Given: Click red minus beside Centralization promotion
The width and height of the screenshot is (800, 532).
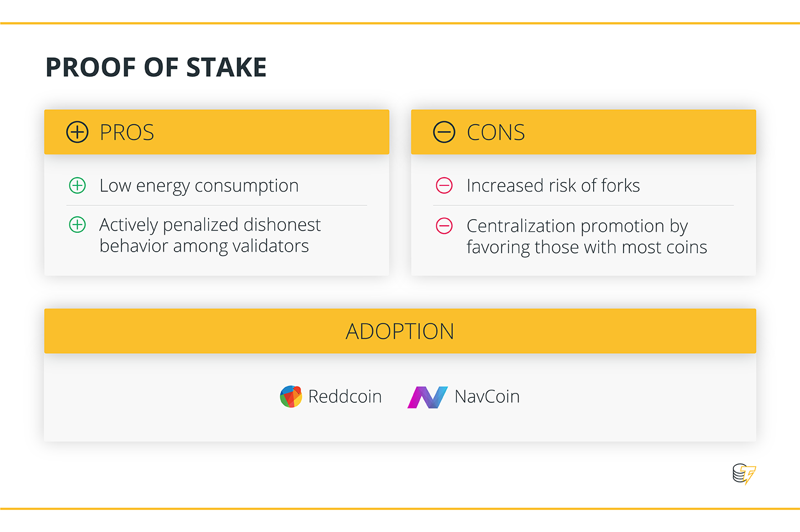Looking at the screenshot, I should click(444, 226).
